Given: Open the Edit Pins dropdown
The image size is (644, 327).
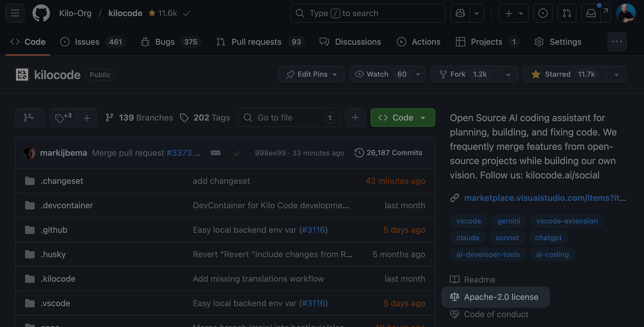Looking at the screenshot, I should pyautogui.click(x=311, y=74).
